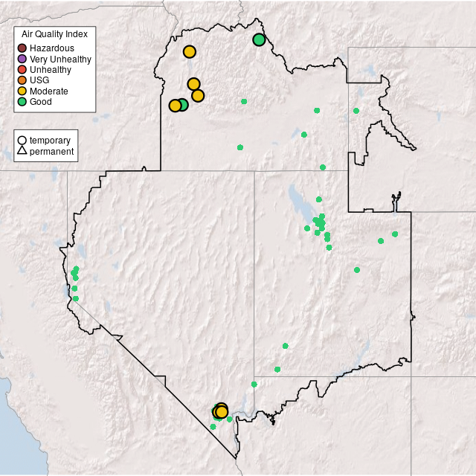Select the large green marker at the map's top

coord(259,39)
